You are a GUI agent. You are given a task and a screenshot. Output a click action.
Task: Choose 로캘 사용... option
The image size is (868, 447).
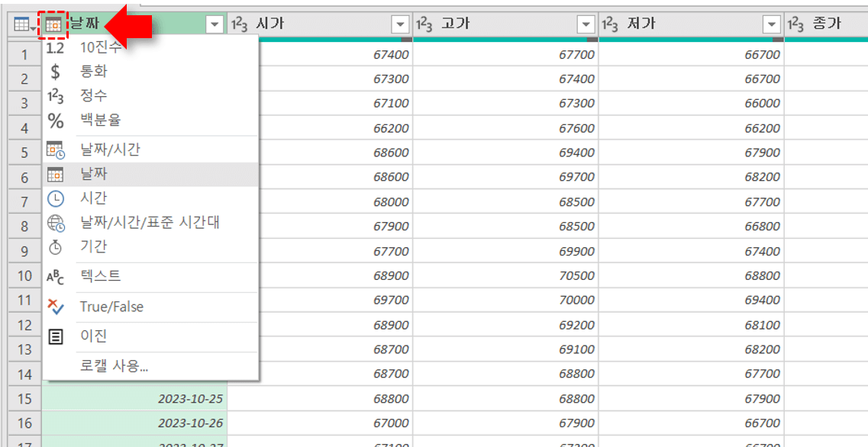coord(150,366)
